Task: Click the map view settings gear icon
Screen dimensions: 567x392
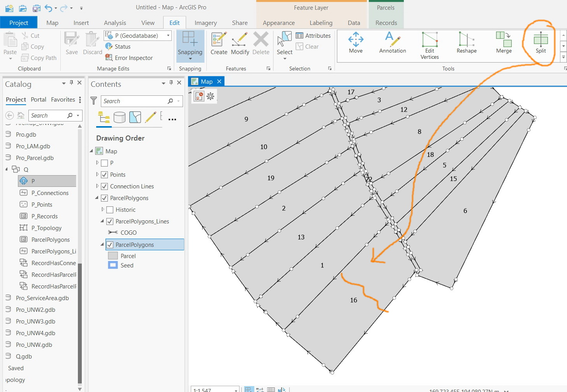Action: coord(210,96)
